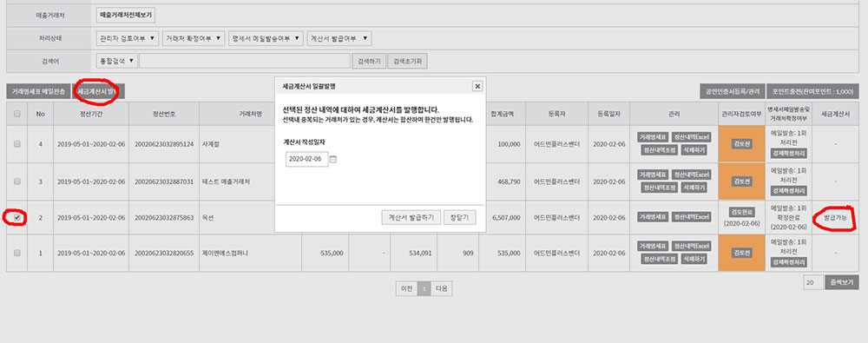Click 정산번호 20020623032887031
This screenshot has width=868, height=343.
[x=164, y=181]
